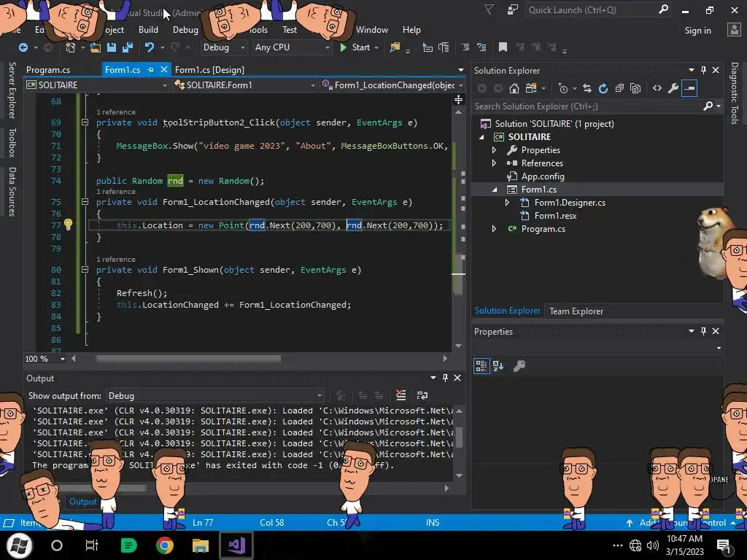Click the code editor horizontal scrollbar
Screen dimensions: 747x560
pyautogui.click(x=187, y=359)
